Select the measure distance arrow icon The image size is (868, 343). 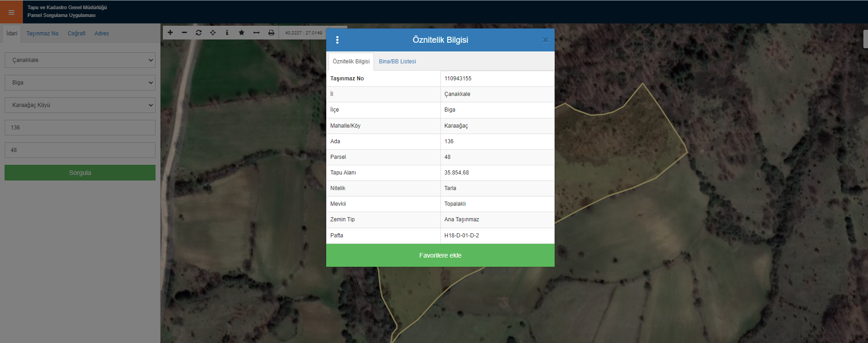pos(256,33)
